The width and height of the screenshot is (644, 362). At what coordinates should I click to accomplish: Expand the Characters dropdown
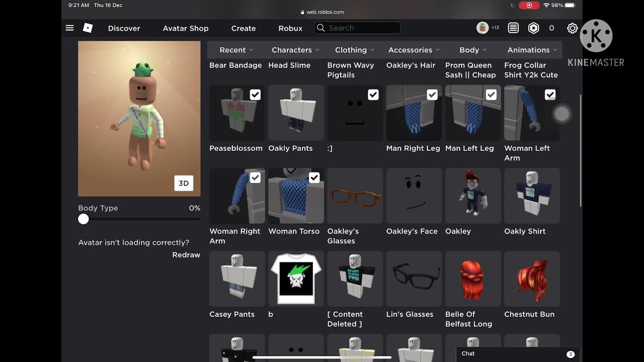coord(295,50)
